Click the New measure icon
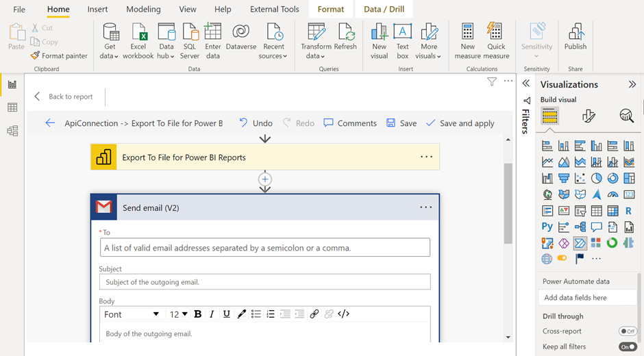The image size is (644, 356). pyautogui.click(x=467, y=41)
